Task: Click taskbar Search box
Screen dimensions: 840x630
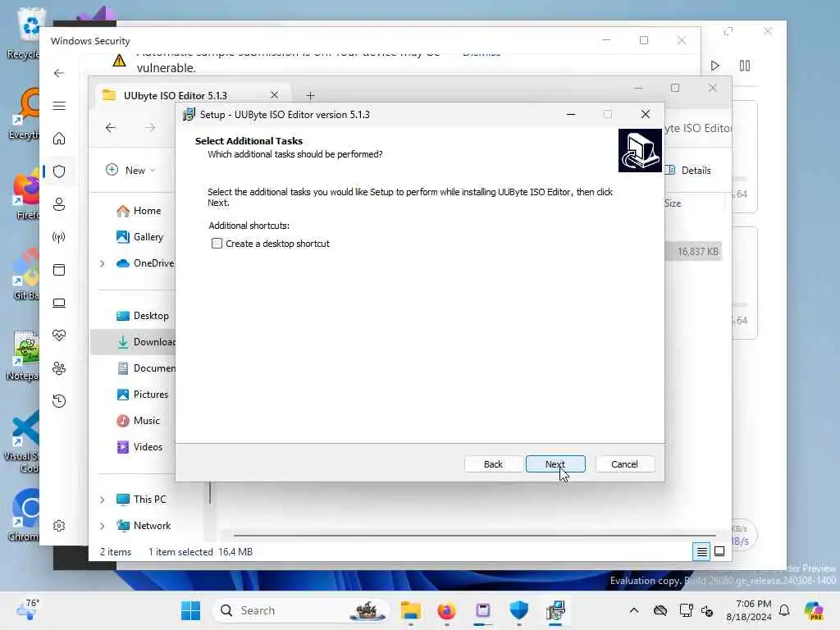Action: (301, 610)
